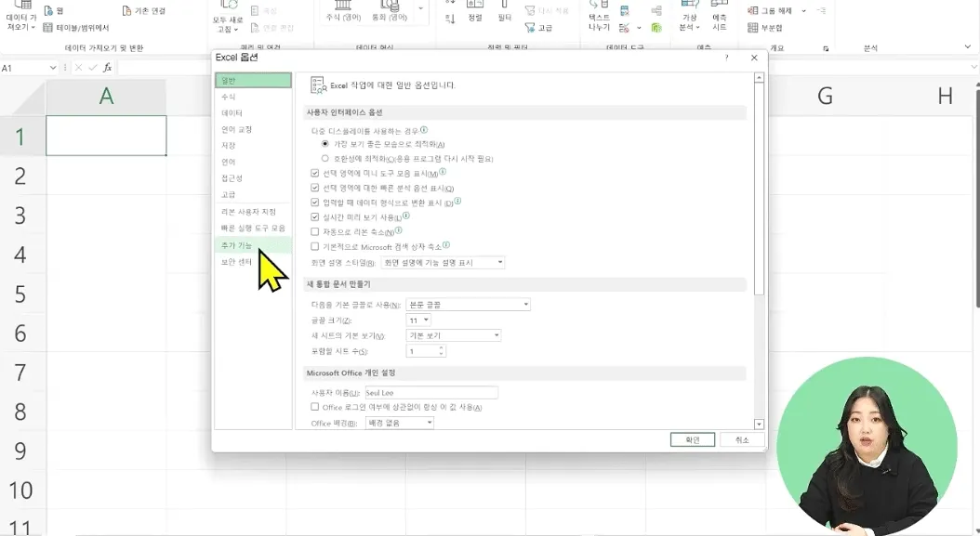Expand the 글꼴 크기 font size dropdown
Image resolution: width=980 pixels, height=536 pixels.
click(418, 320)
